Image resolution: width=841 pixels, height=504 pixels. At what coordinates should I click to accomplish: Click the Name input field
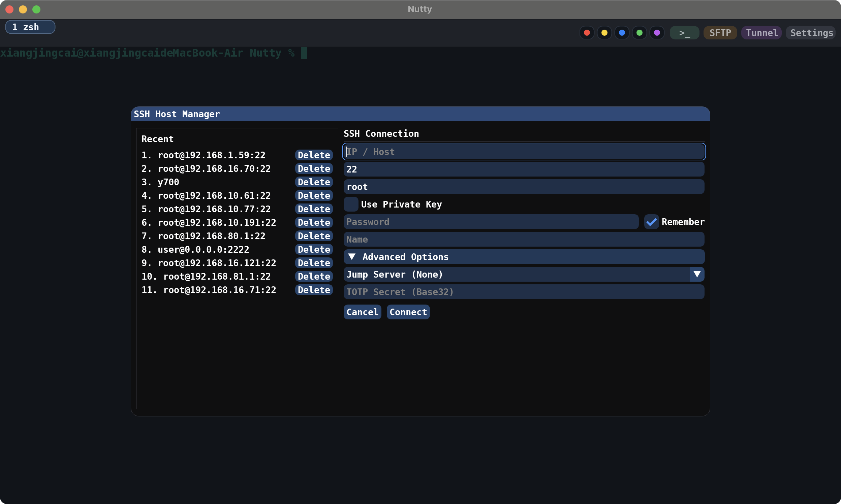(524, 240)
